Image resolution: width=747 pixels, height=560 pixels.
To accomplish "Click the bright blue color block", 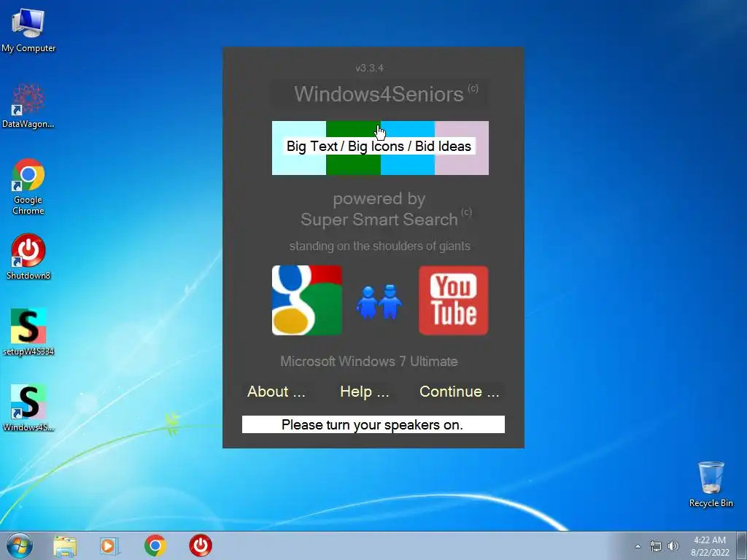I will [407, 148].
